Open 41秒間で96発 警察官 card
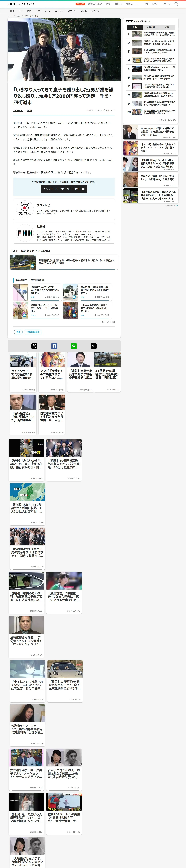 point(107,372)
